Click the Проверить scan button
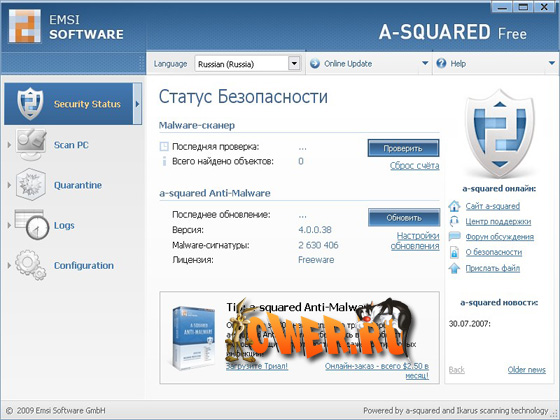The width and height of the screenshot is (560, 420). tap(403, 148)
